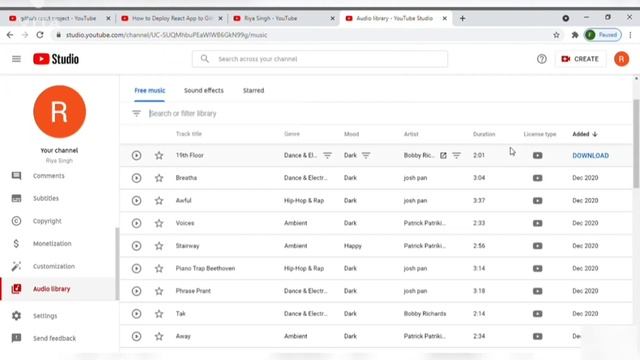Play the Voices track

(x=136, y=223)
